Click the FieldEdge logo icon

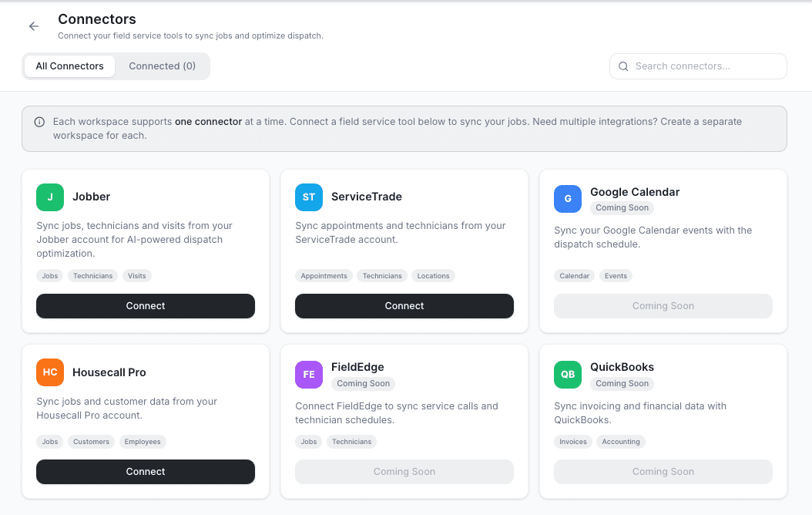pos(308,374)
